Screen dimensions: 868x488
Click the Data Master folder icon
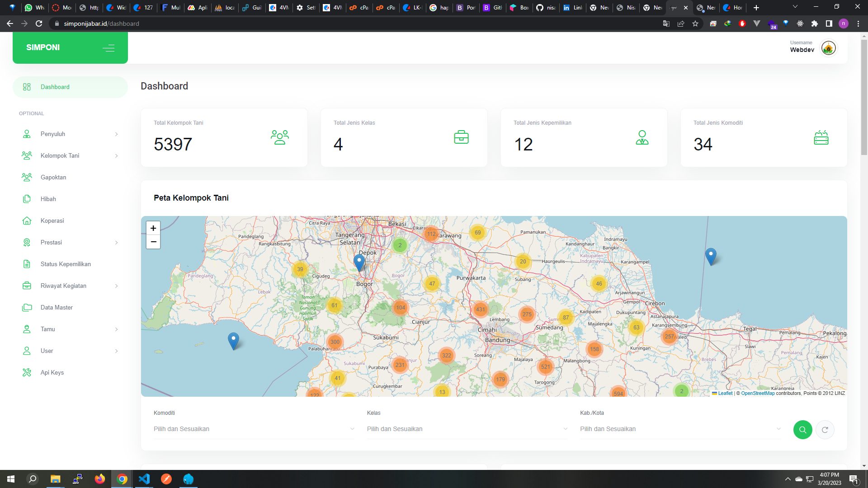pos(27,308)
